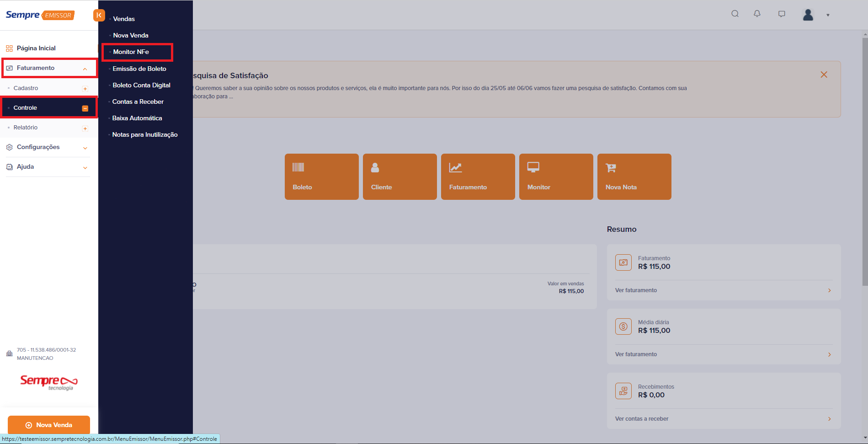
Task: Open Monitor NFe
Action: coord(131,52)
